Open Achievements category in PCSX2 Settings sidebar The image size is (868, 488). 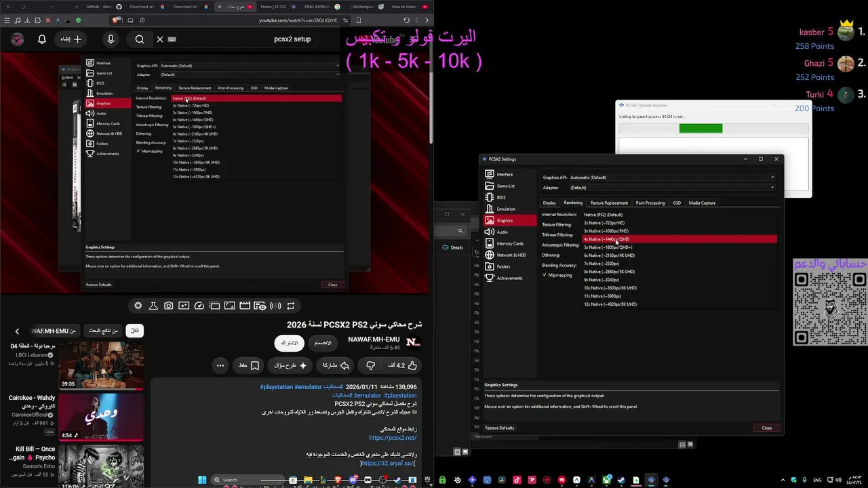coord(510,278)
